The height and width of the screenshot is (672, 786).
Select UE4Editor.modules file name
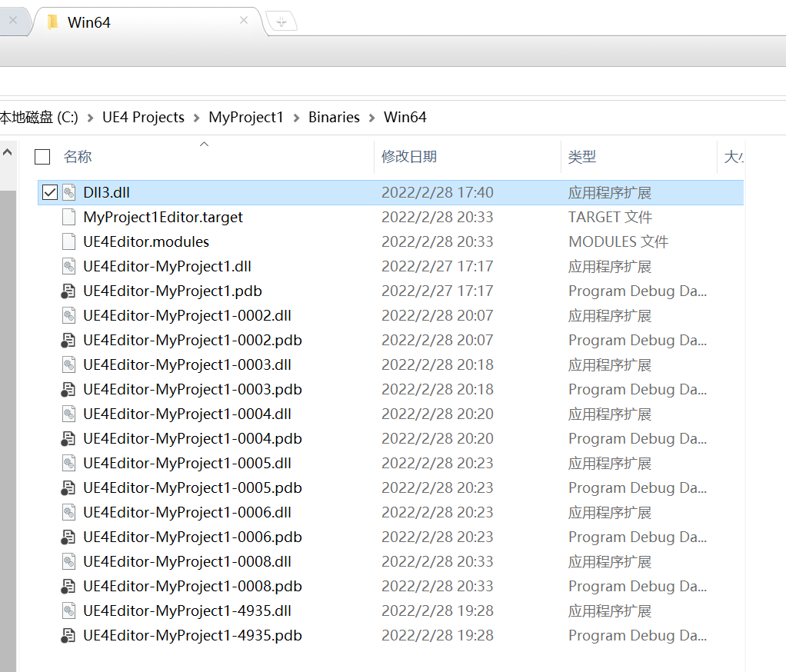tap(146, 241)
